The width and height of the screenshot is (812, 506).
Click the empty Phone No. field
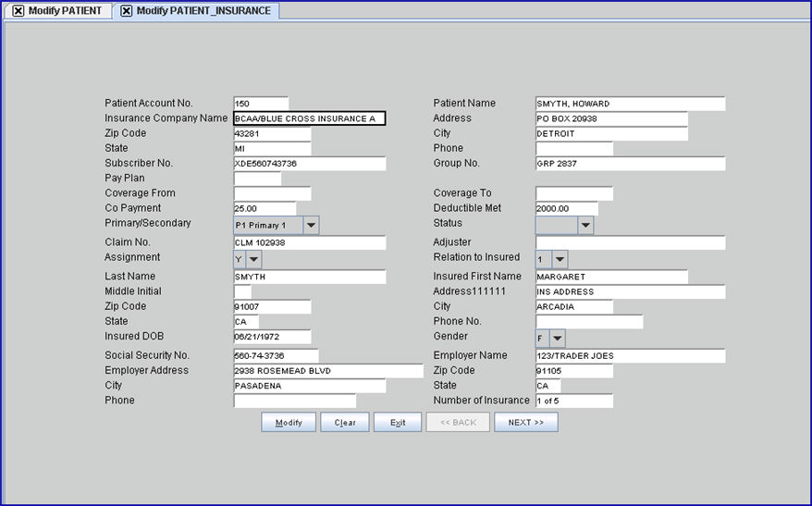coord(589,322)
